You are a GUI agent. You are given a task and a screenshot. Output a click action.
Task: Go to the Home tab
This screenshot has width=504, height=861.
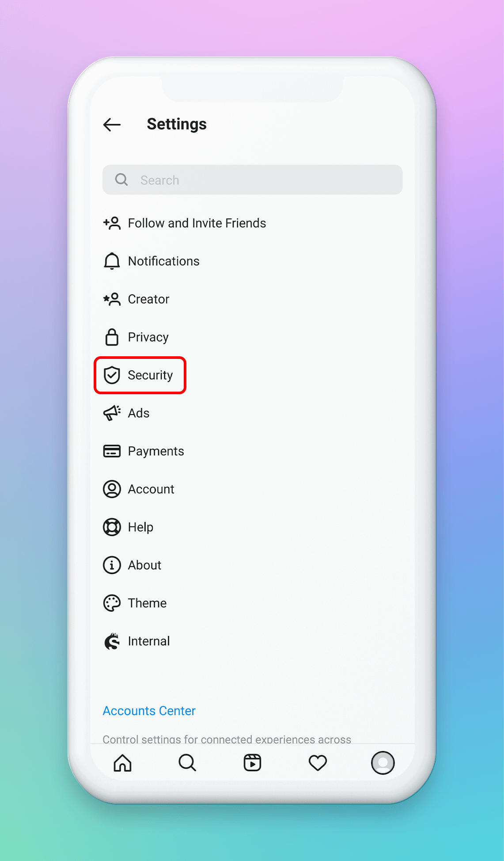[122, 763]
